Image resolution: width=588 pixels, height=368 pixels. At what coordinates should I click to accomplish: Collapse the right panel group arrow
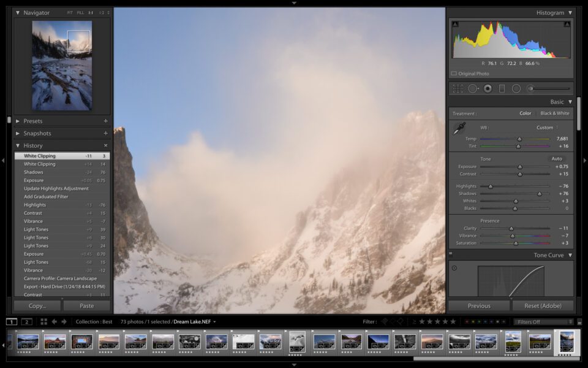click(584, 161)
